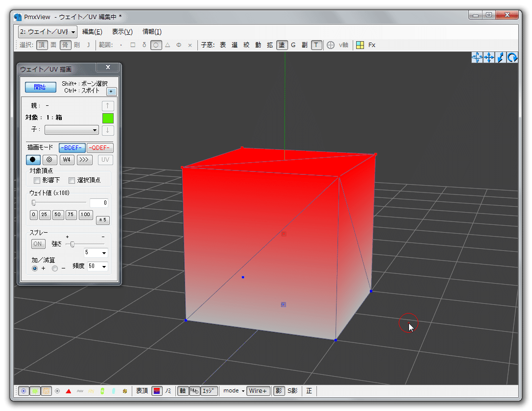
Task: Click the ±5 weight adjust button
Action: pos(102,220)
